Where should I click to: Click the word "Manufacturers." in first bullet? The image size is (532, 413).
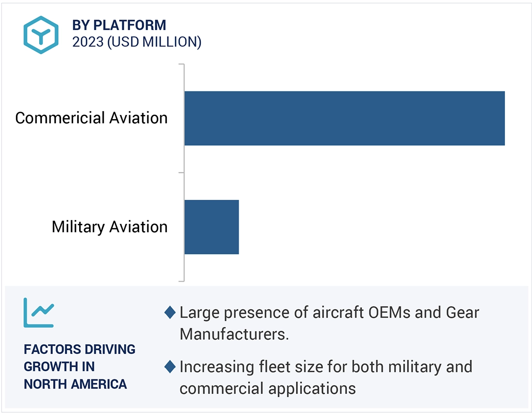point(235,334)
